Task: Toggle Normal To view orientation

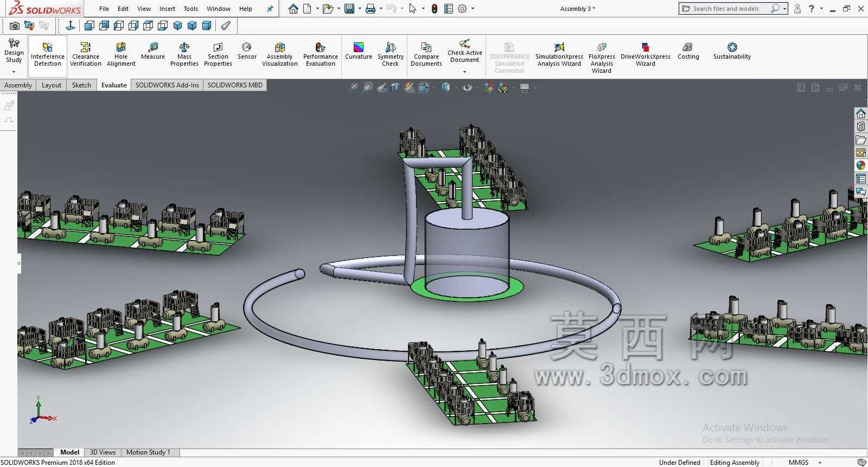Action: pos(70,26)
